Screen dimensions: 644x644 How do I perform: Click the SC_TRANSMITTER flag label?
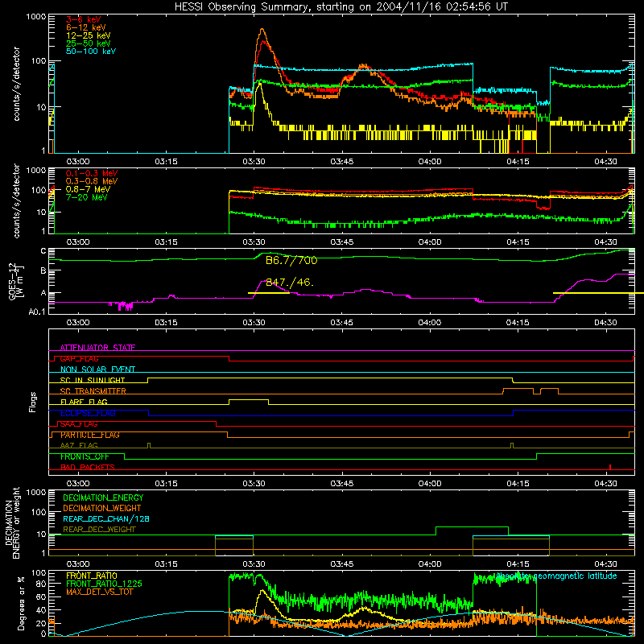[x=93, y=391]
